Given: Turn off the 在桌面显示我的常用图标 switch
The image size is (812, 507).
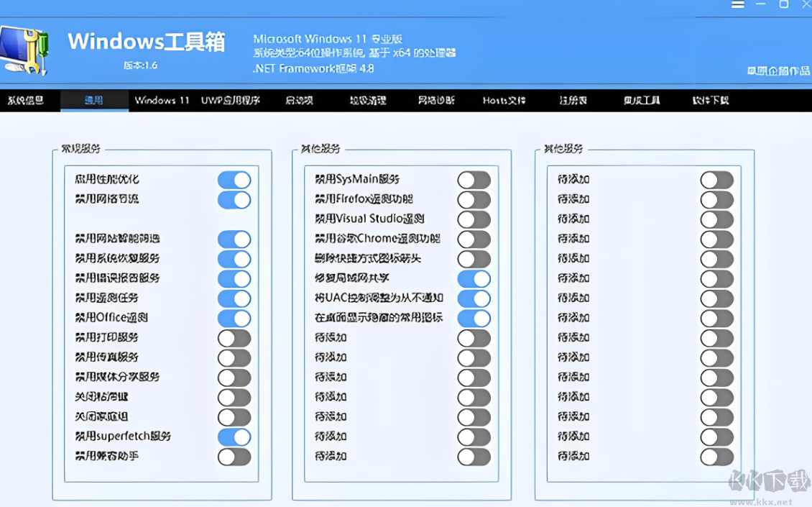Looking at the screenshot, I should (x=474, y=318).
